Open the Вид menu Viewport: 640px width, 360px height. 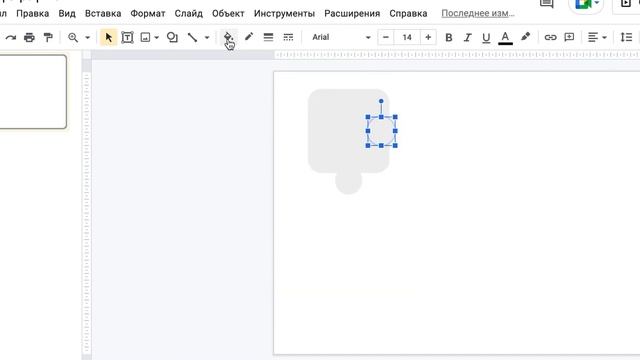click(x=67, y=13)
